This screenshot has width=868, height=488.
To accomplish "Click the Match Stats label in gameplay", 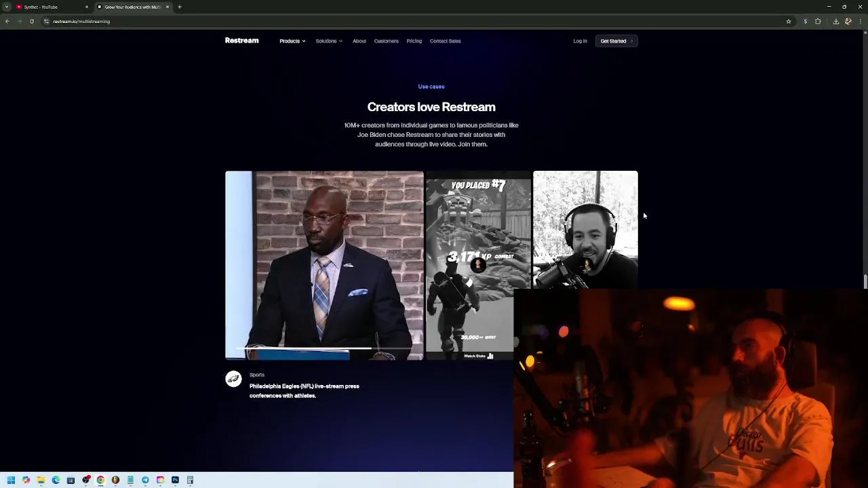I will coord(479,356).
